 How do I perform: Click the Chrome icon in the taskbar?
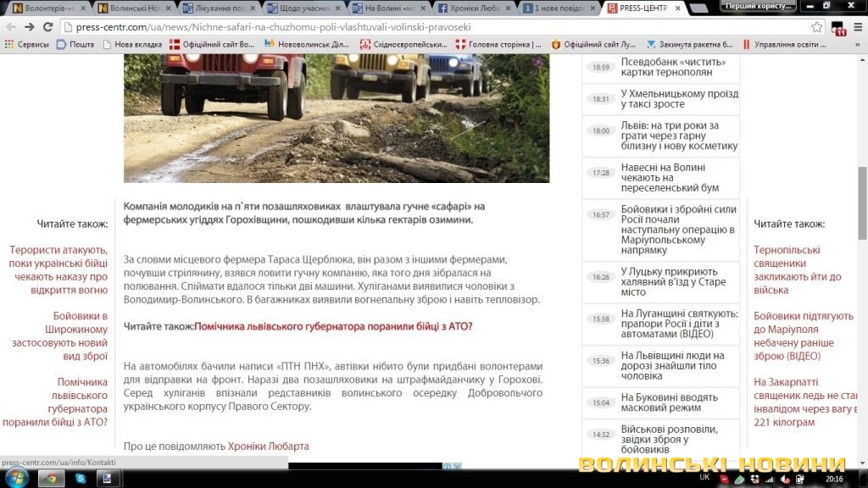click(51, 479)
